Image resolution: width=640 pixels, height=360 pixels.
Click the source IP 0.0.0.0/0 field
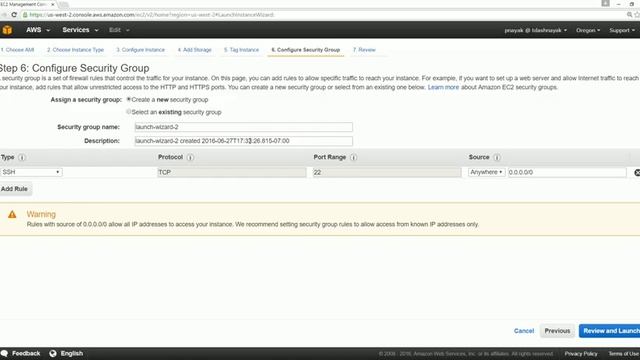pyautogui.click(x=567, y=172)
